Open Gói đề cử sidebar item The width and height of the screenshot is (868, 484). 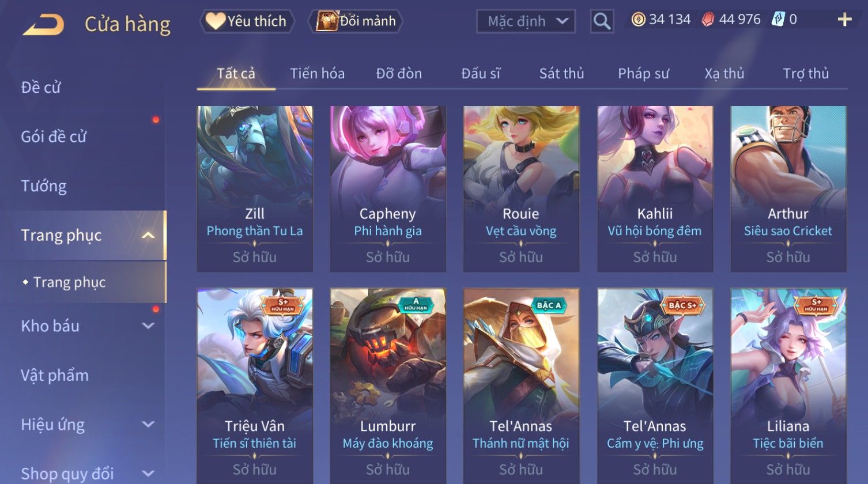(x=54, y=137)
